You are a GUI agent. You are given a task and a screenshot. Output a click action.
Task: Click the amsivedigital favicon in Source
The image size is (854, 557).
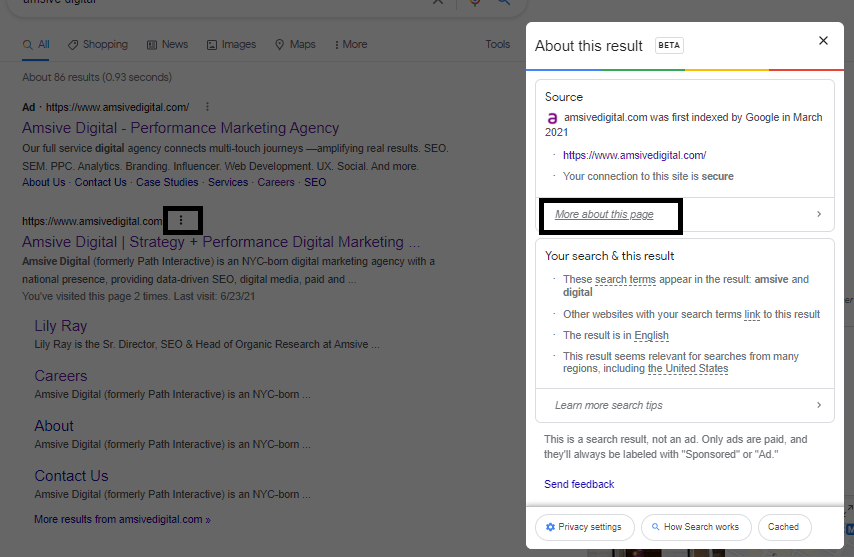[x=552, y=118]
